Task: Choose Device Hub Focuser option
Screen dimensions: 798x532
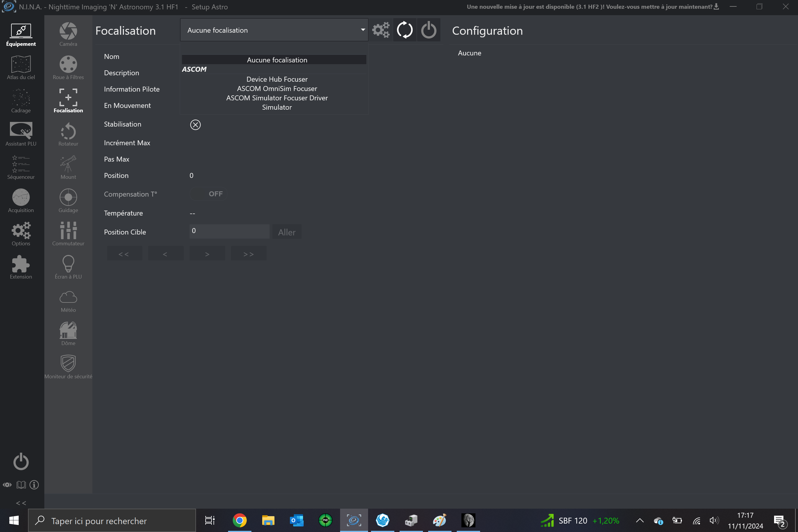Action: point(277,79)
